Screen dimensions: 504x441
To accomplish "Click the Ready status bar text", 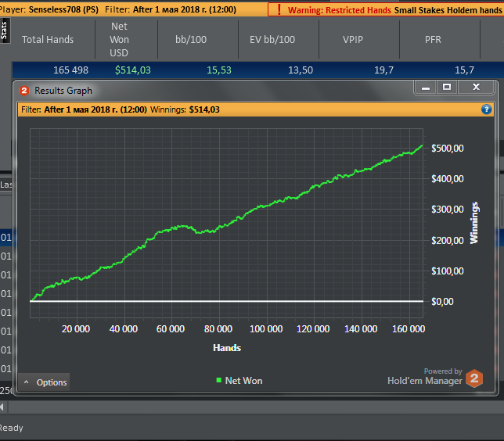I will 11,428.
